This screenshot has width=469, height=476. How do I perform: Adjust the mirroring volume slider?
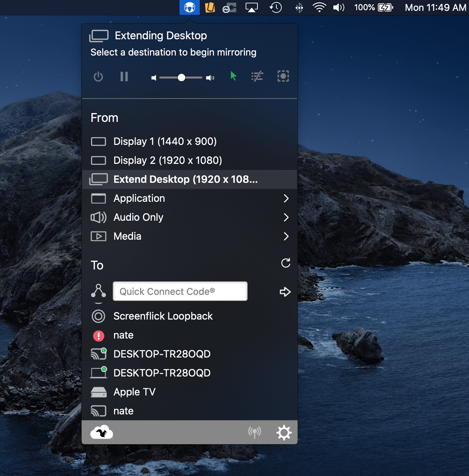coord(181,77)
